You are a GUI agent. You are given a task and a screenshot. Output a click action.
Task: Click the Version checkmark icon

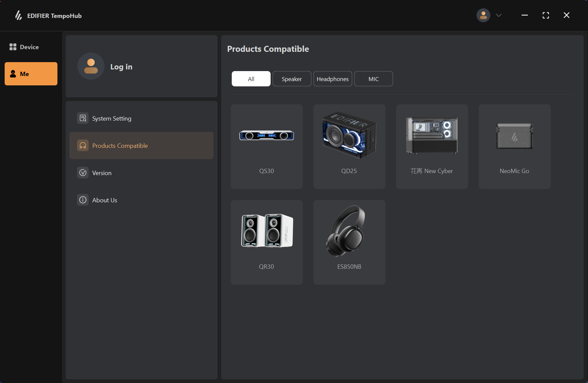tap(83, 173)
